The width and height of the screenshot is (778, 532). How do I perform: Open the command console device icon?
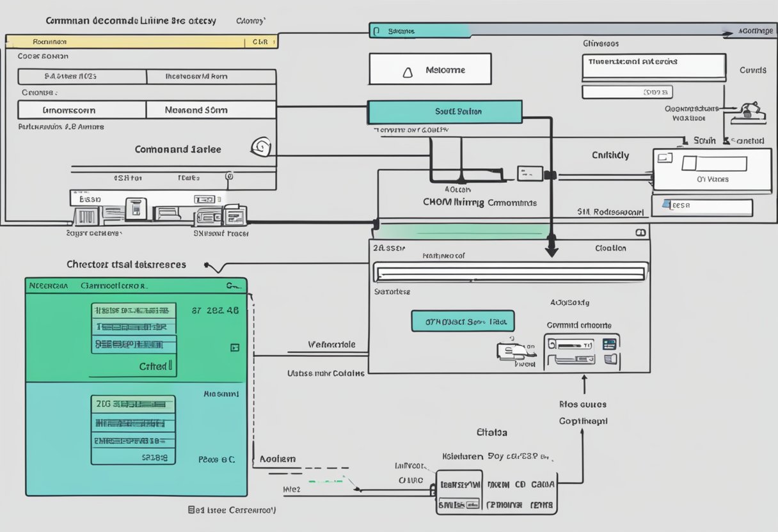tap(582, 352)
